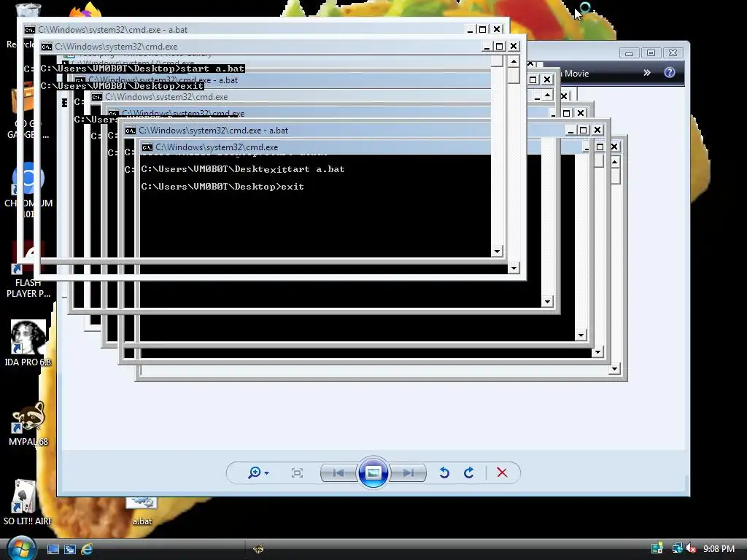Image resolution: width=747 pixels, height=560 pixels.
Task: Select the a.bat file on the desktop
Action: [142, 511]
